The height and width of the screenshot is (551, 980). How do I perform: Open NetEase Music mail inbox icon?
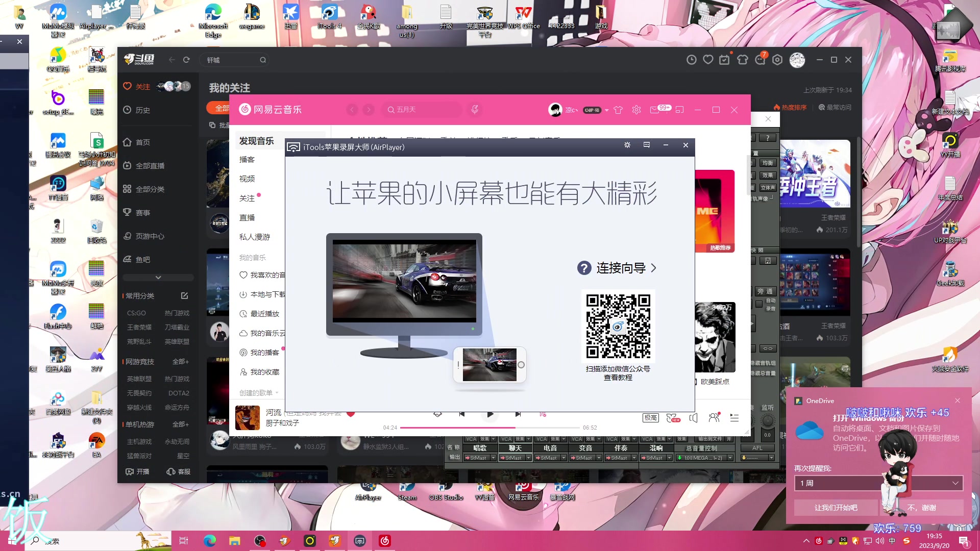pos(654,110)
